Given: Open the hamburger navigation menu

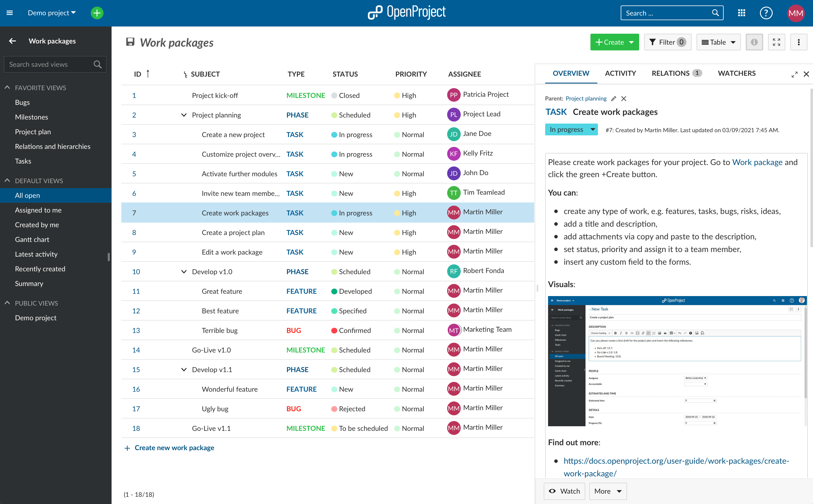Looking at the screenshot, I should [x=9, y=13].
